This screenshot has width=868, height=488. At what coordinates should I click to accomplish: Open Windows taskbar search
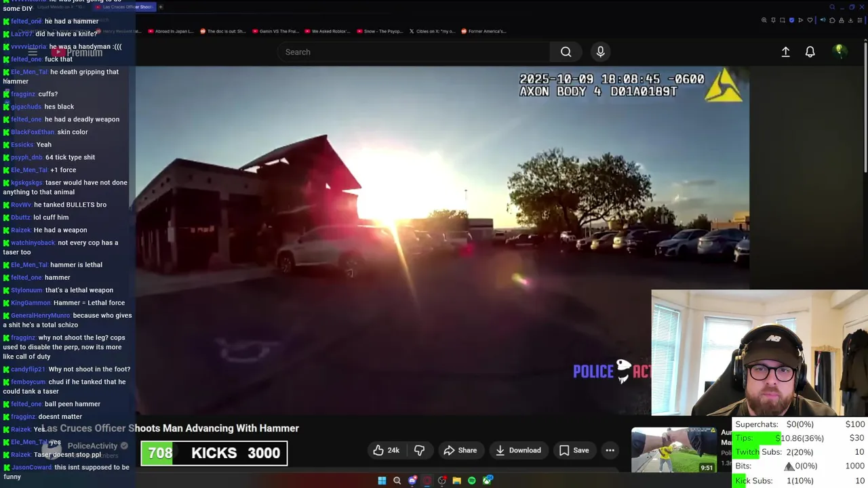click(397, 481)
